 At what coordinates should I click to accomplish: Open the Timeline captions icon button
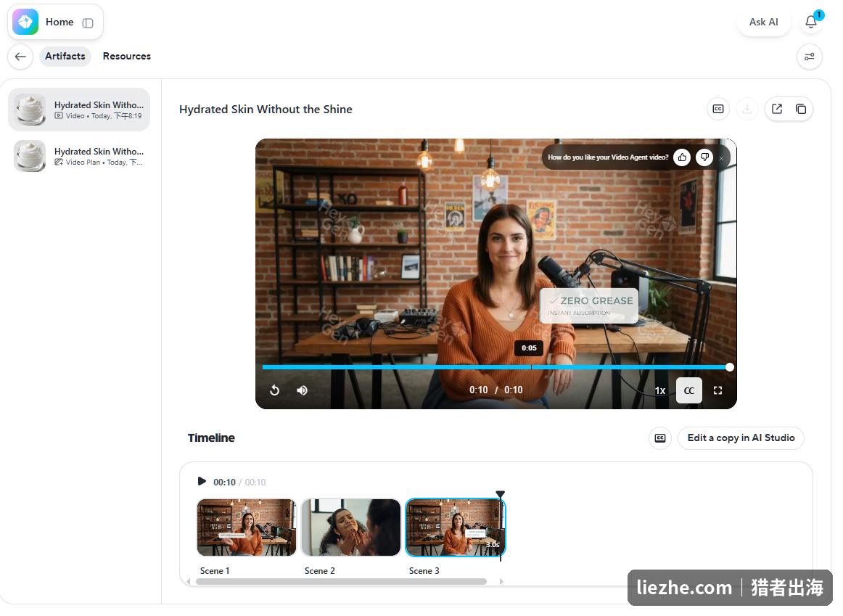click(660, 438)
